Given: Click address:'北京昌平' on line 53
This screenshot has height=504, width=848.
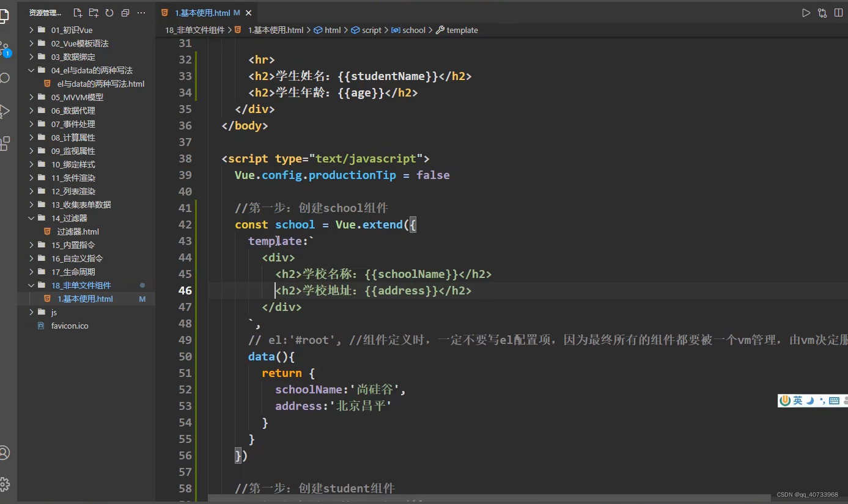Looking at the screenshot, I should [x=333, y=406].
